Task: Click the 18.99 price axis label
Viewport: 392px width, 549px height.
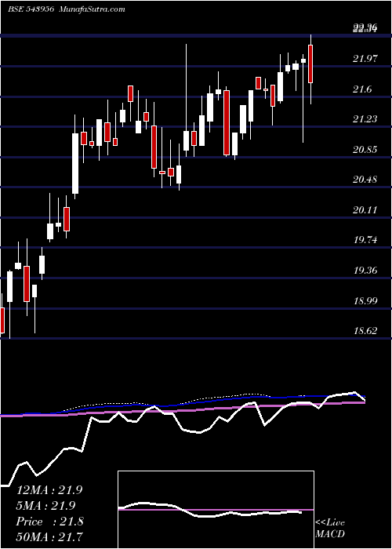Action: (x=365, y=300)
